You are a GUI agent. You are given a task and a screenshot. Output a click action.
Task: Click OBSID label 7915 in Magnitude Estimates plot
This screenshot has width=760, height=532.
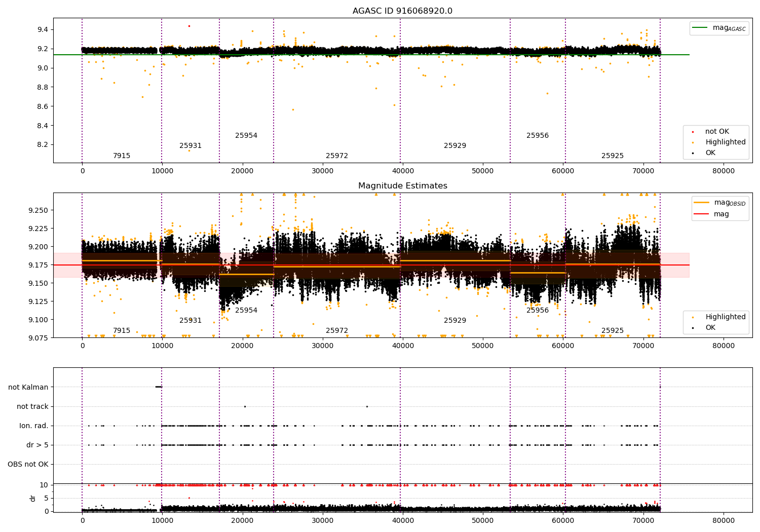tap(122, 331)
